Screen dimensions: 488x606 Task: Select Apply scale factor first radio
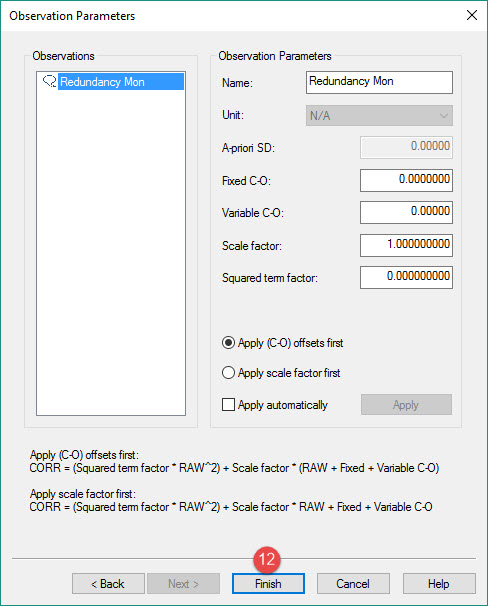pos(228,373)
